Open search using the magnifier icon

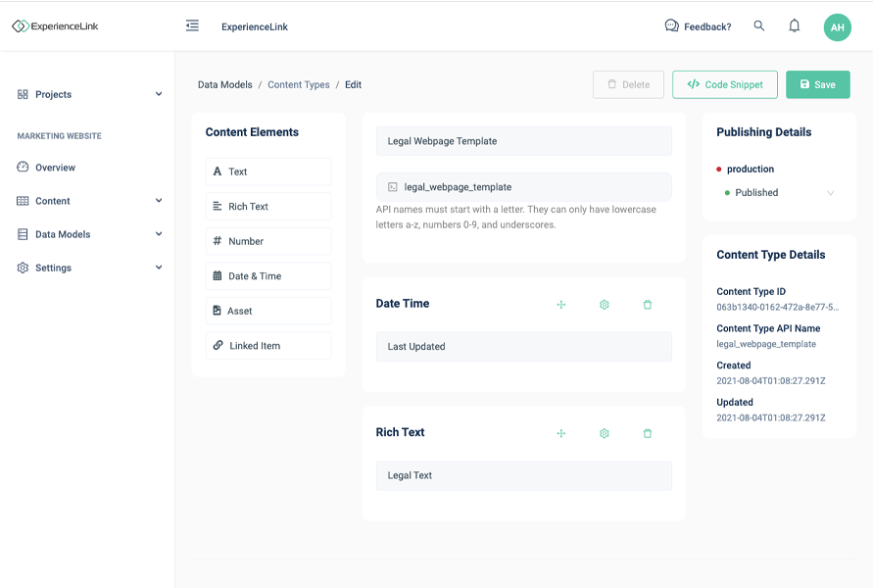[x=759, y=26]
